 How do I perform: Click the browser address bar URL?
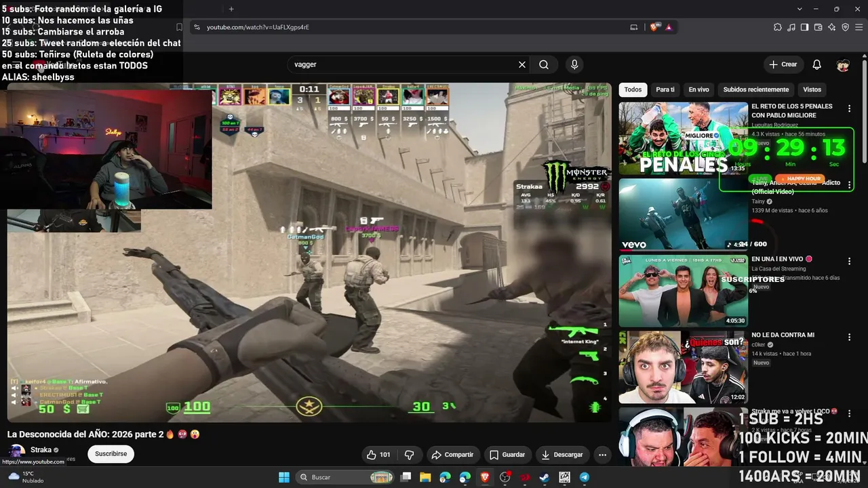click(258, 27)
